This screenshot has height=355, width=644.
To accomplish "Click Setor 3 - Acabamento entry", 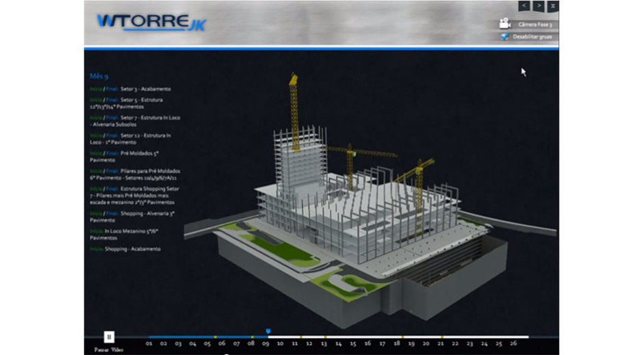I will (145, 89).
